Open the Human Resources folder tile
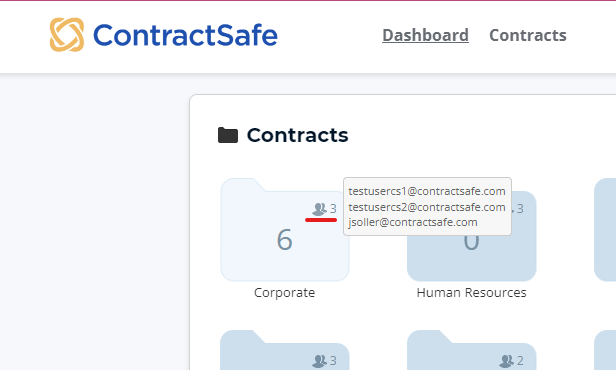Image resolution: width=616 pixels, height=370 pixels. (x=471, y=257)
